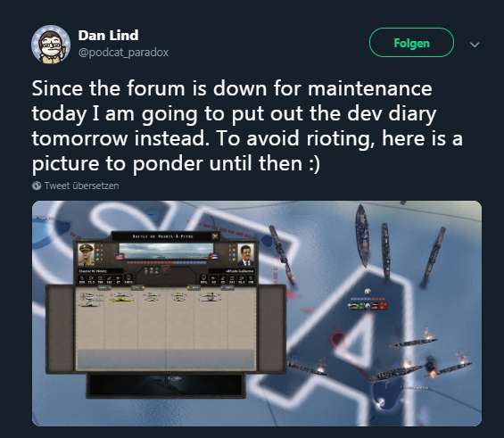This screenshot has height=438, width=504.
Task: Click the red no-retreat circle icon
Action: [x=166, y=270]
